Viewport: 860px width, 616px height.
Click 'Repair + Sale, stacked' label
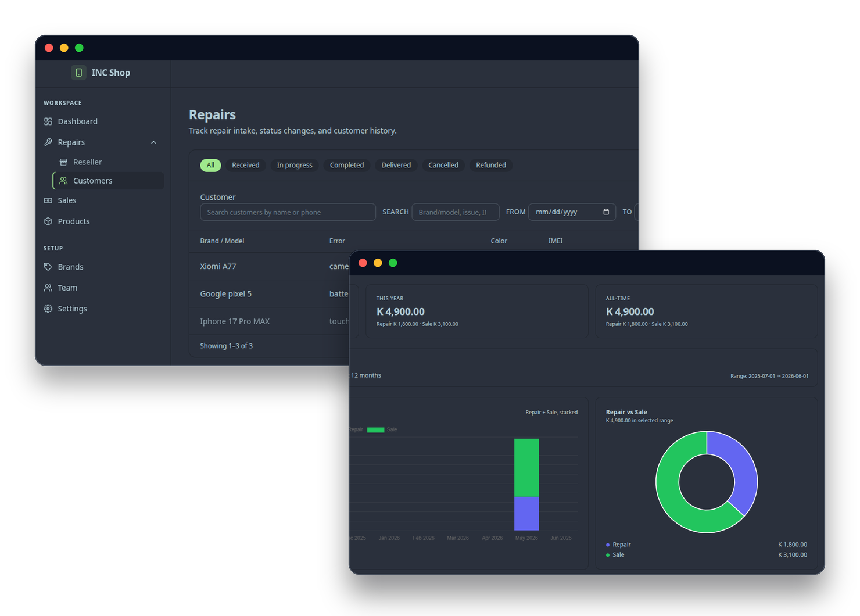[x=551, y=413]
